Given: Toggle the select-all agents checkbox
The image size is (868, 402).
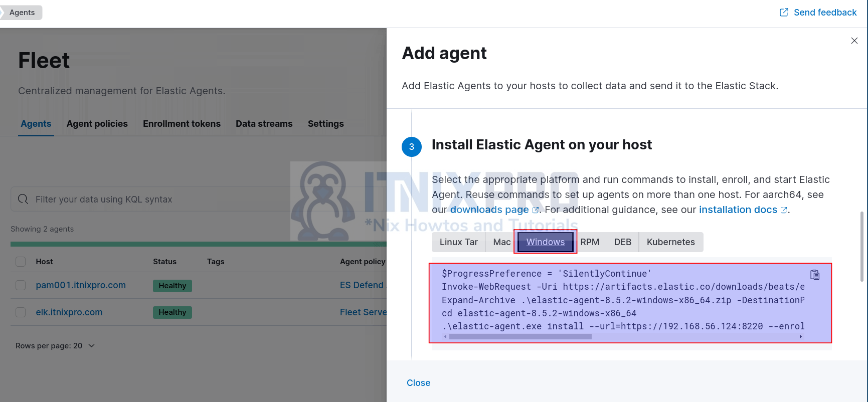Looking at the screenshot, I should (21, 262).
